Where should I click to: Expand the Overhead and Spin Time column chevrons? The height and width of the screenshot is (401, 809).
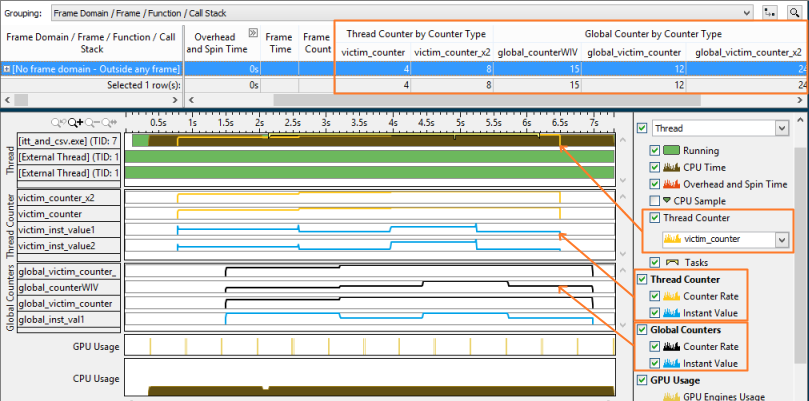click(253, 33)
